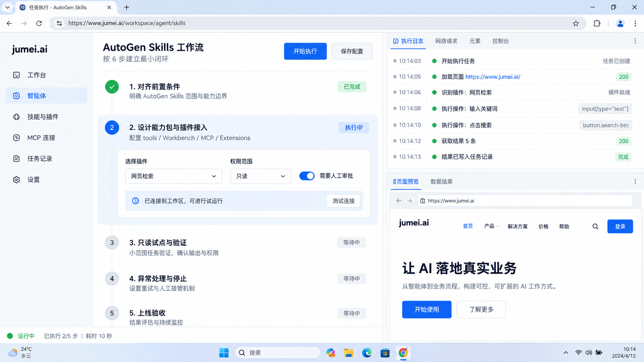644x362 pixels.
Task: Click the 登录 button in preview
Action: click(620, 227)
